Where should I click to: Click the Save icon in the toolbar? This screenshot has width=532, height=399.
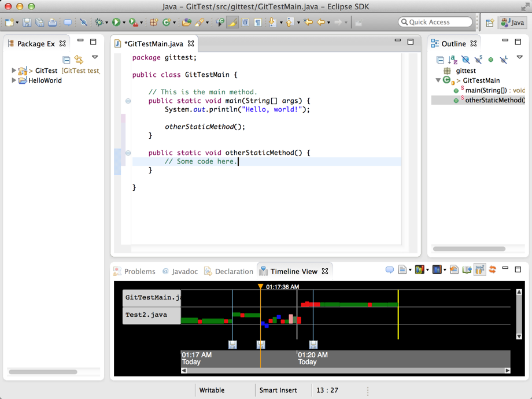click(x=27, y=23)
